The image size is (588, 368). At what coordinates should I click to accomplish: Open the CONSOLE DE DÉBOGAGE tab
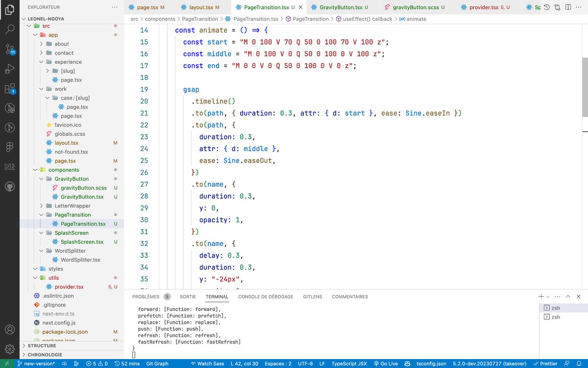266,296
